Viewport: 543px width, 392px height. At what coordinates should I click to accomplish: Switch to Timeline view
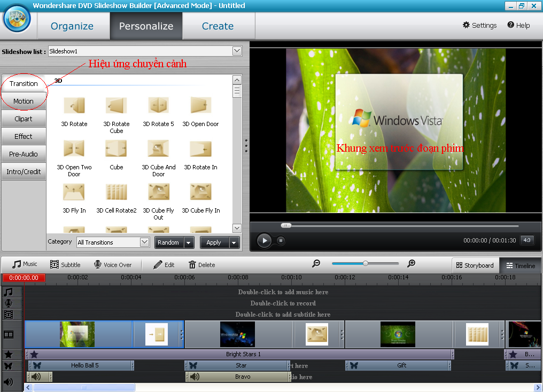click(521, 266)
